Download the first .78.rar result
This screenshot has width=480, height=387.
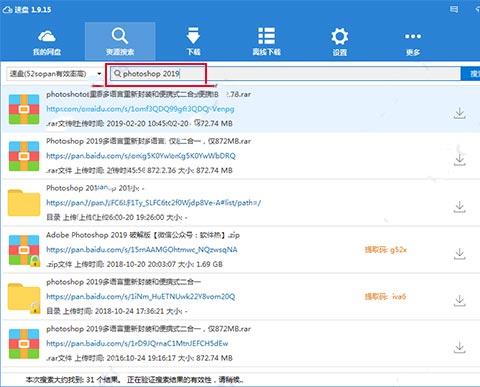click(x=460, y=113)
